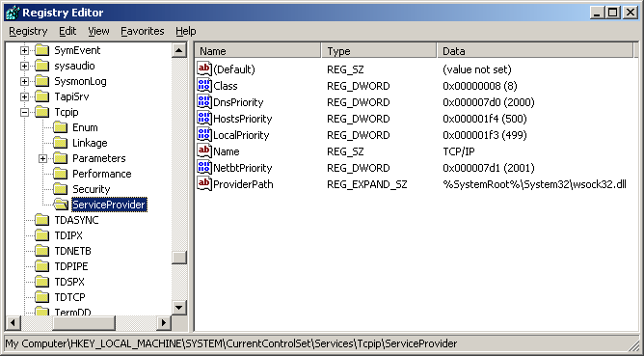Expand the sysaudio key
Viewport: 644px width, 356px height.
coord(25,66)
